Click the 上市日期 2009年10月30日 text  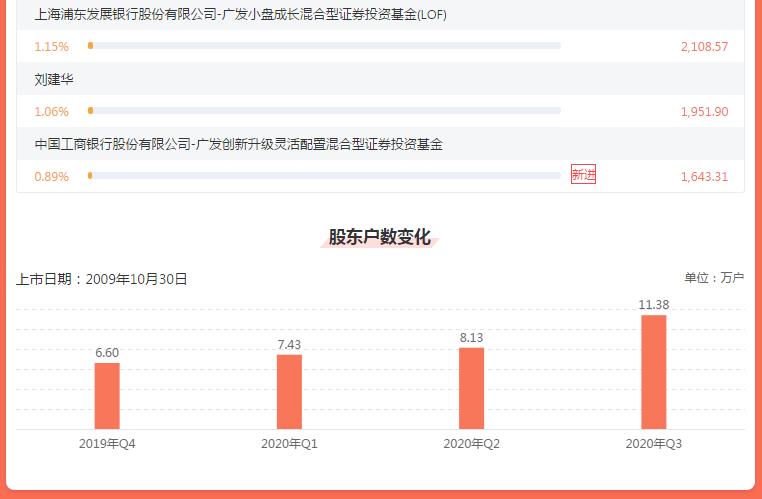coord(102,279)
